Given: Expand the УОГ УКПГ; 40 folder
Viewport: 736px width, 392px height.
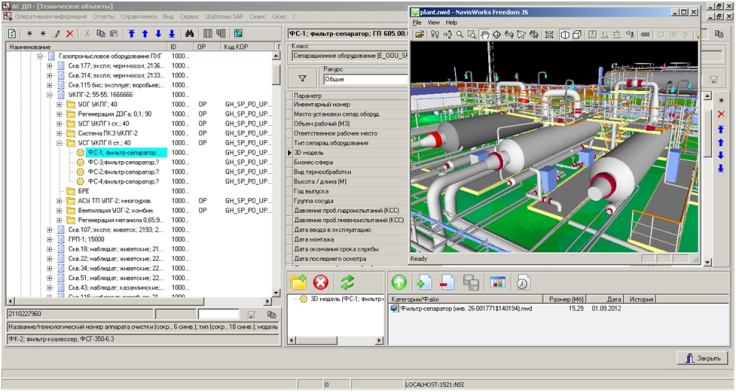Looking at the screenshot, I should point(59,104).
